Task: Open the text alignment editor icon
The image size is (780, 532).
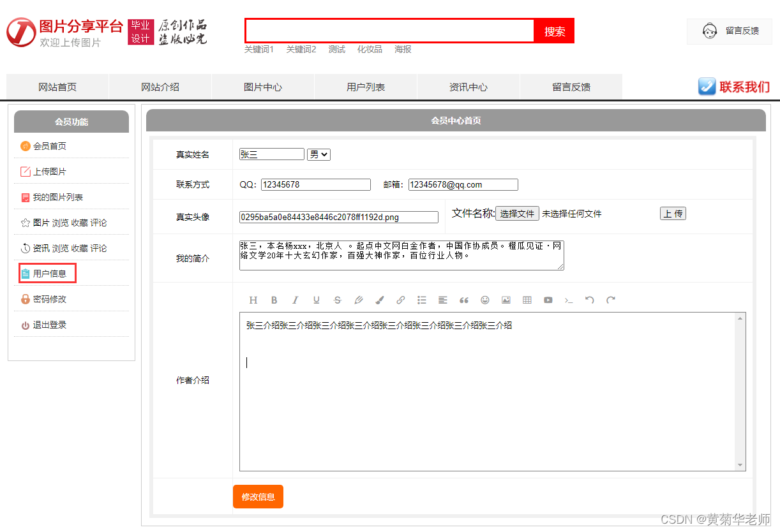Action: 443,300
